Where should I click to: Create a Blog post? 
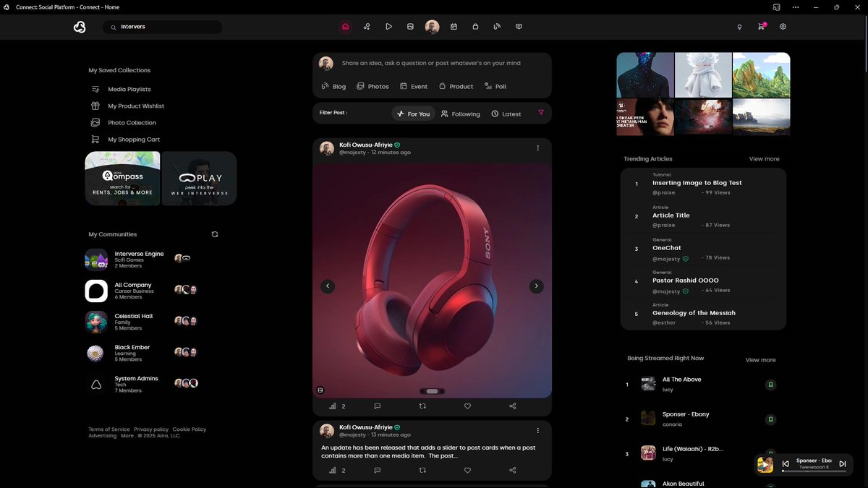333,86
